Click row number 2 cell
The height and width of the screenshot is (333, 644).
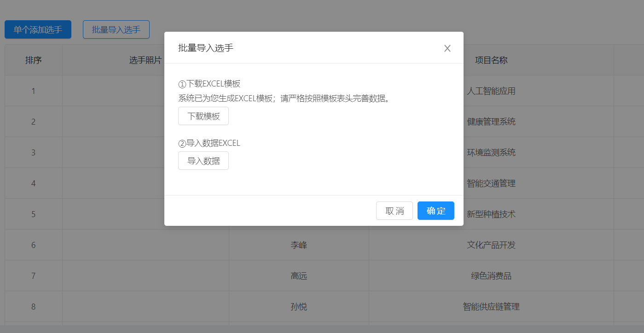tap(34, 121)
